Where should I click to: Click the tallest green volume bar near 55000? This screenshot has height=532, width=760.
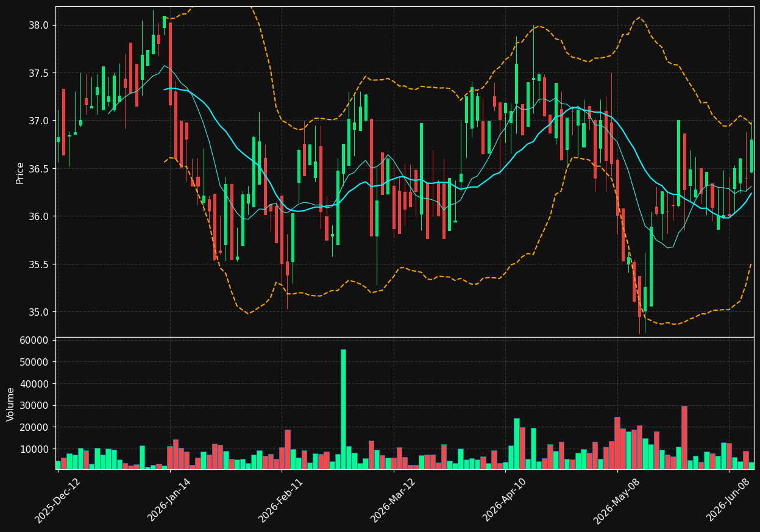pos(343,409)
